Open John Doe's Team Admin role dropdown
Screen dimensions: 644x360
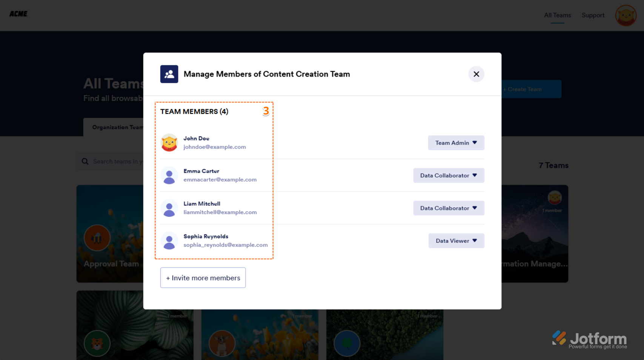(456, 143)
